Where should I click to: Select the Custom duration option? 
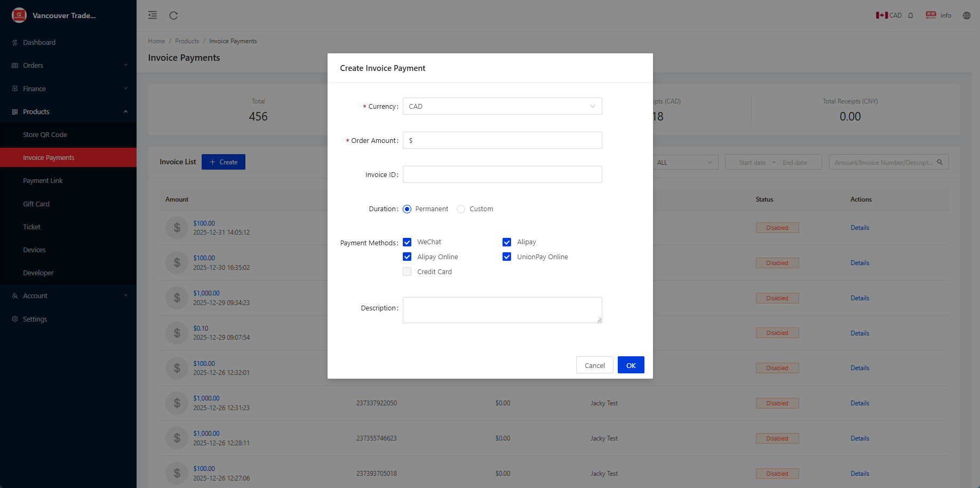point(461,209)
